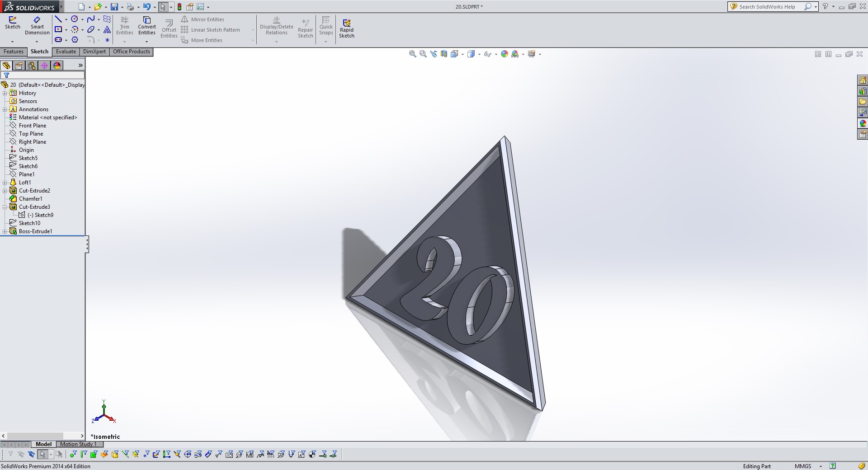Toggle the Filter Vertices selection filter

73,454
